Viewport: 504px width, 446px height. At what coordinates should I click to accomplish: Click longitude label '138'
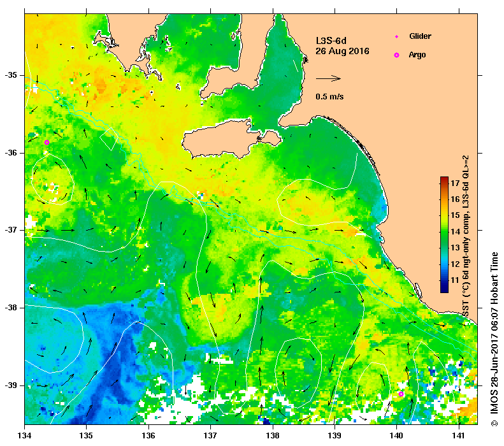pyautogui.click(x=273, y=436)
